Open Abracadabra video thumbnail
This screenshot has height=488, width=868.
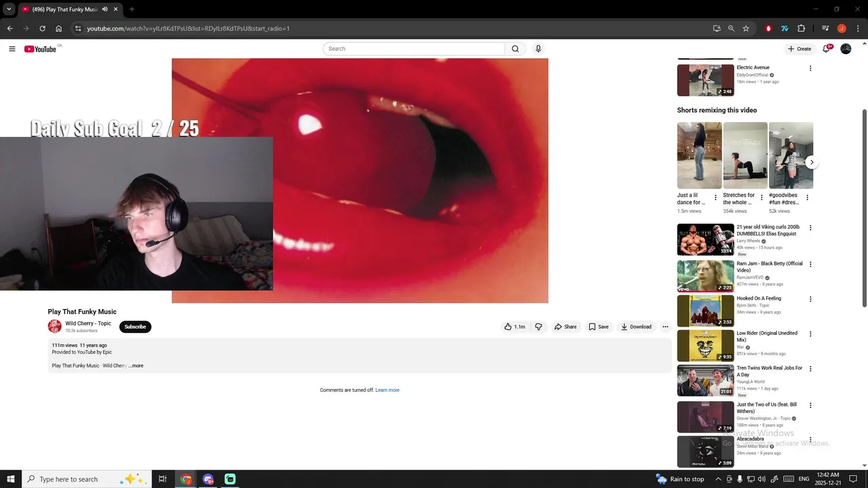pyautogui.click(x=705, y=451)
